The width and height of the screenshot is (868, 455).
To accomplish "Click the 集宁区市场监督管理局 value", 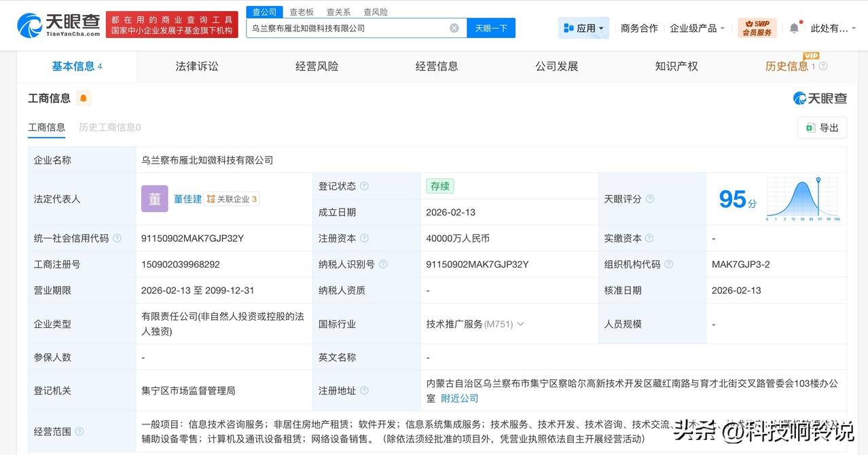I will [x=188, y=390].
